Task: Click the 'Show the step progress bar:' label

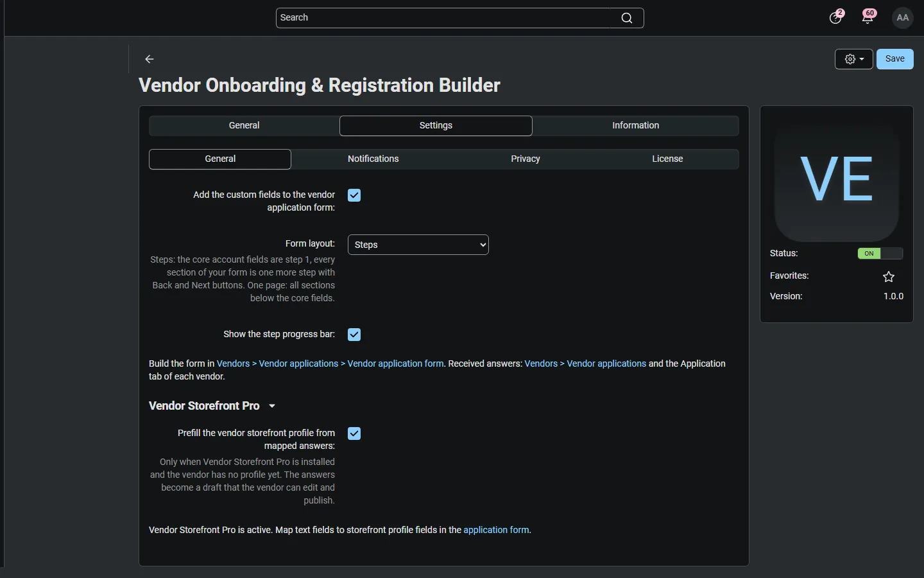Action: coord(279,335)
